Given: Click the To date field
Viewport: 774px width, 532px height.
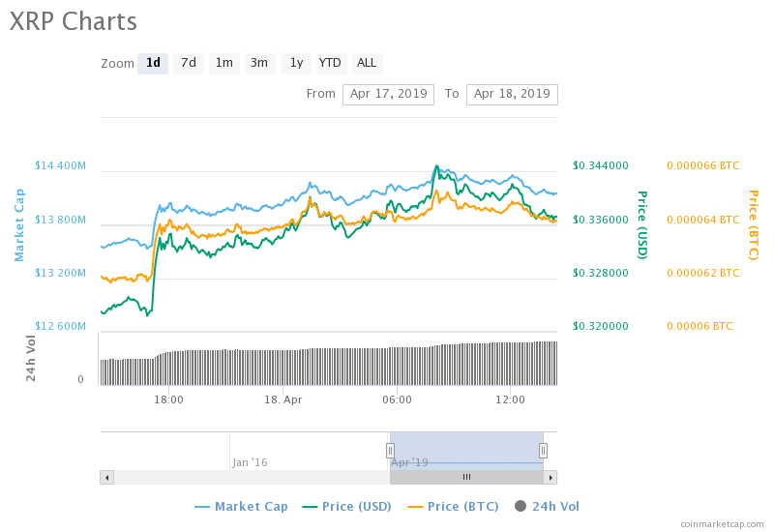Looking at the screenshot, I should click(512, 95).
